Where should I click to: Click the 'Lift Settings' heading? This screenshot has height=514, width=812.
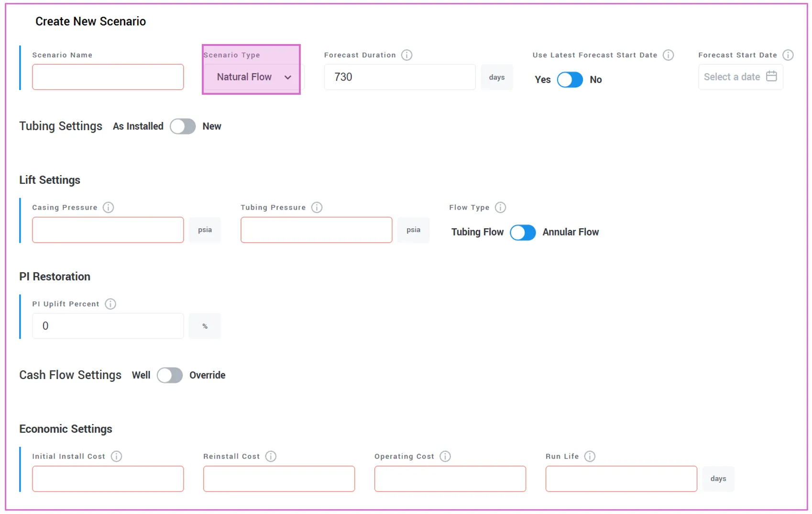pos(50,180)
